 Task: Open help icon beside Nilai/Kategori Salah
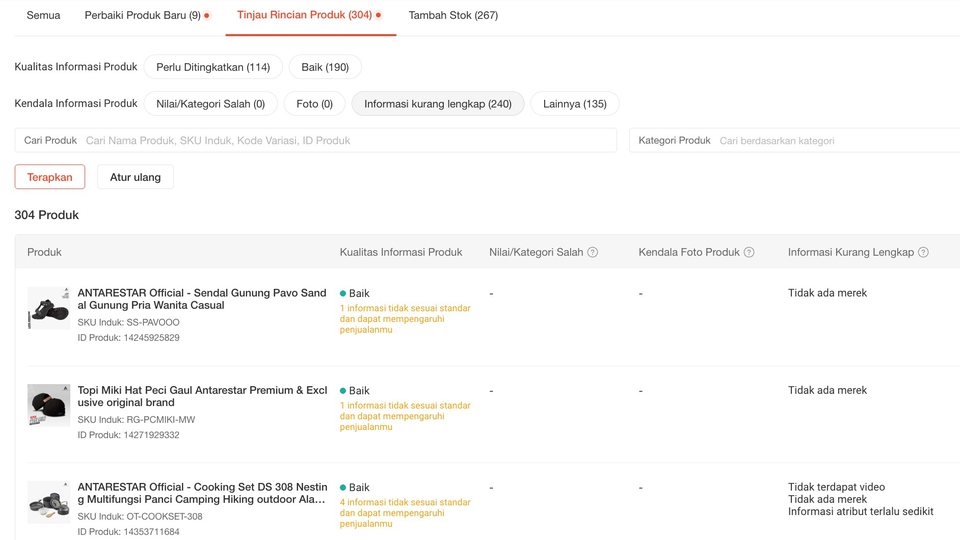click(592, 252)
